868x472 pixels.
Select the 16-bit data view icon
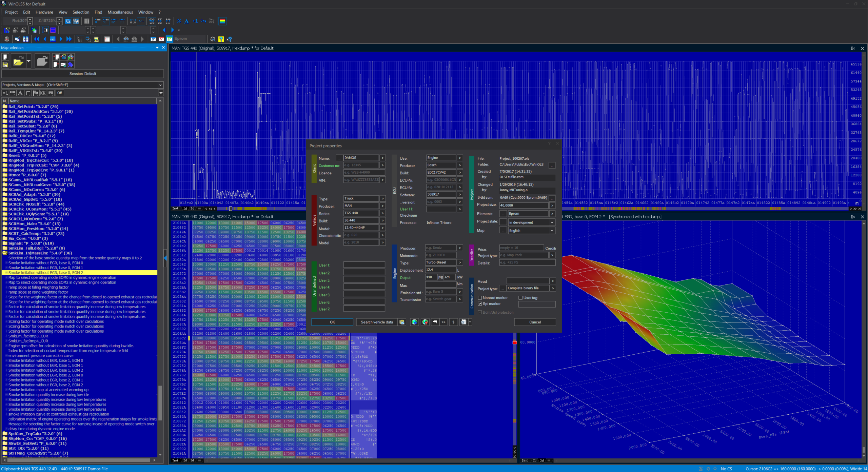[x=106, y=21]
